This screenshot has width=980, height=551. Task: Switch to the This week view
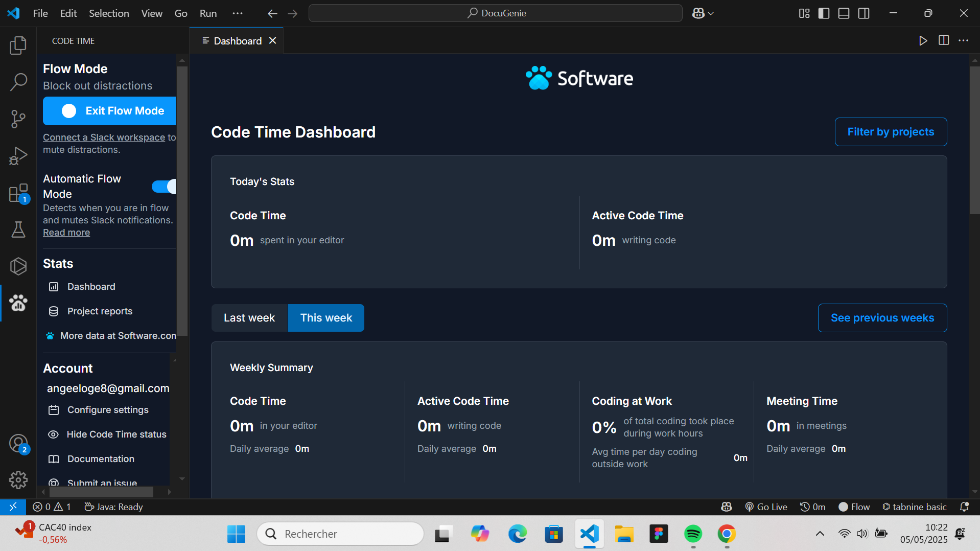326,318
